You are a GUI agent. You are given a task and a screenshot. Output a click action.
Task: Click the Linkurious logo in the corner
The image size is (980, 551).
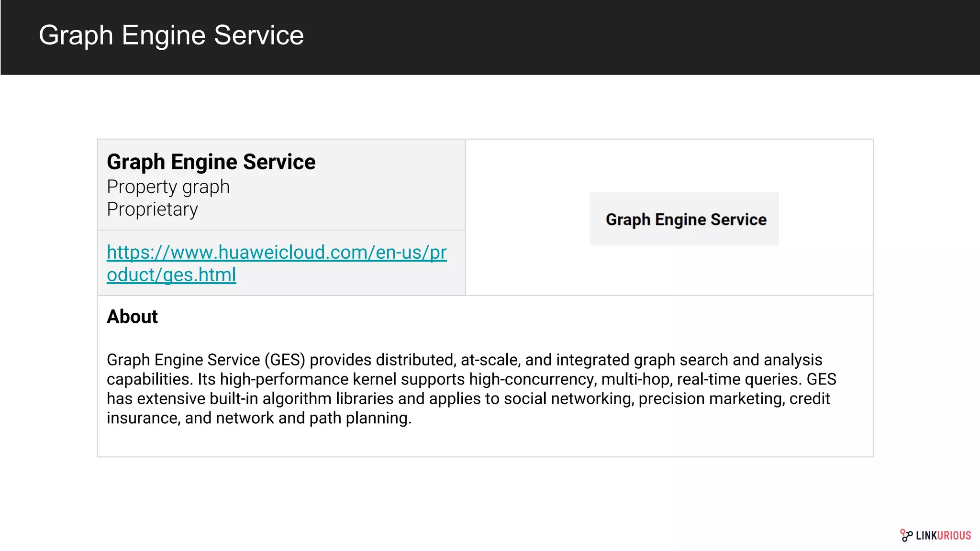[x=935, y=535]
